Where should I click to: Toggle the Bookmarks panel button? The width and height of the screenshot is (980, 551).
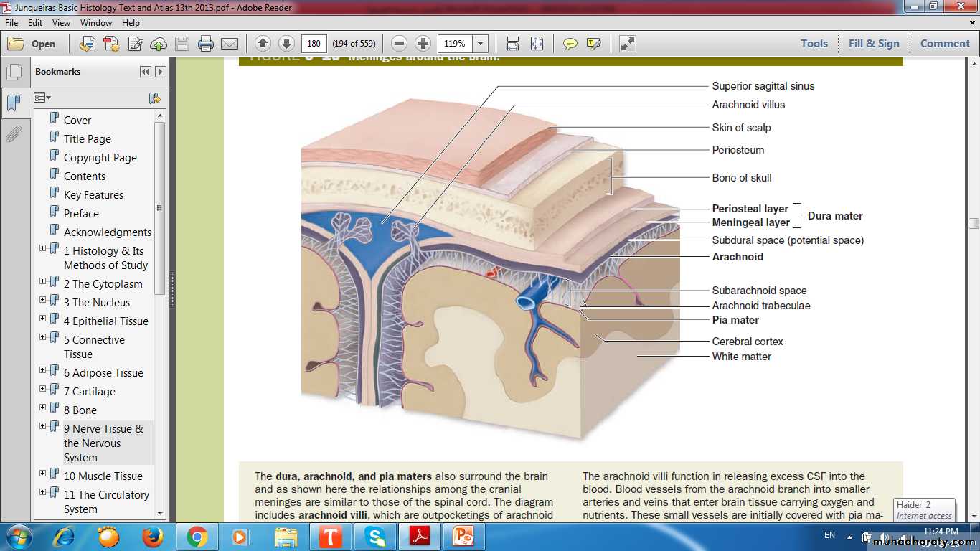tap(14, 103)
